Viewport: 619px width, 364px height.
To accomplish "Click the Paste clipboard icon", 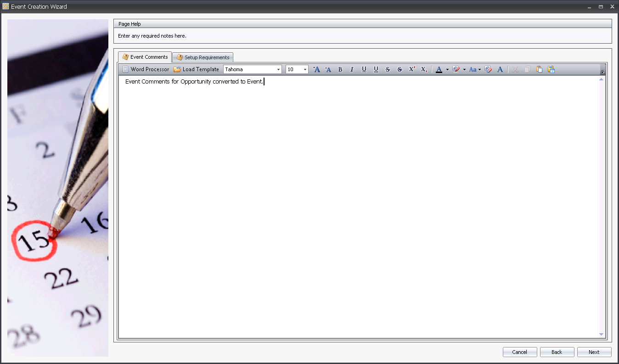I will click(x=539, y=69).
